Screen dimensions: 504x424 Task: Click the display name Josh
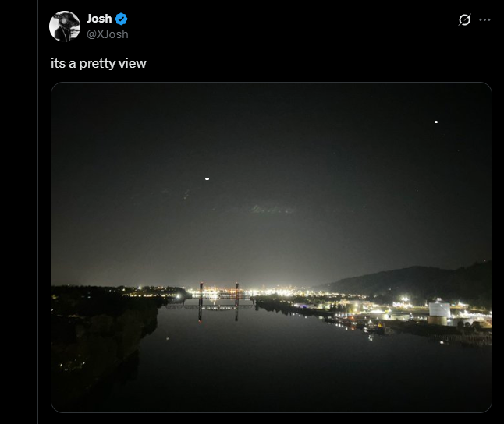click(99, 19)
